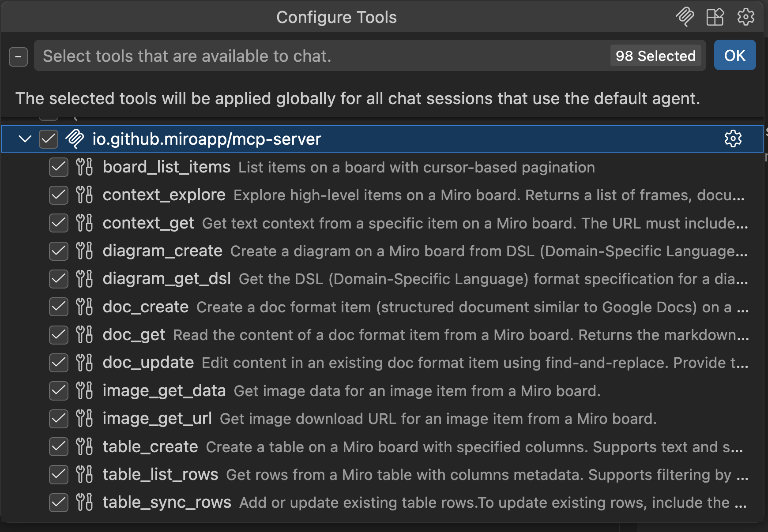
Task: Open gear settings on the mcp-server row
Action: (x=734, y=139)
